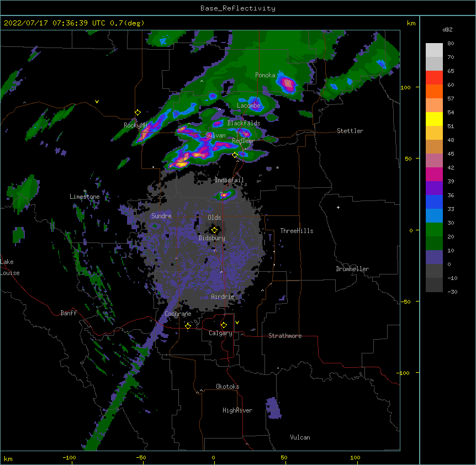Click the white asterisk marker above the Limestone label

(85, 191)
